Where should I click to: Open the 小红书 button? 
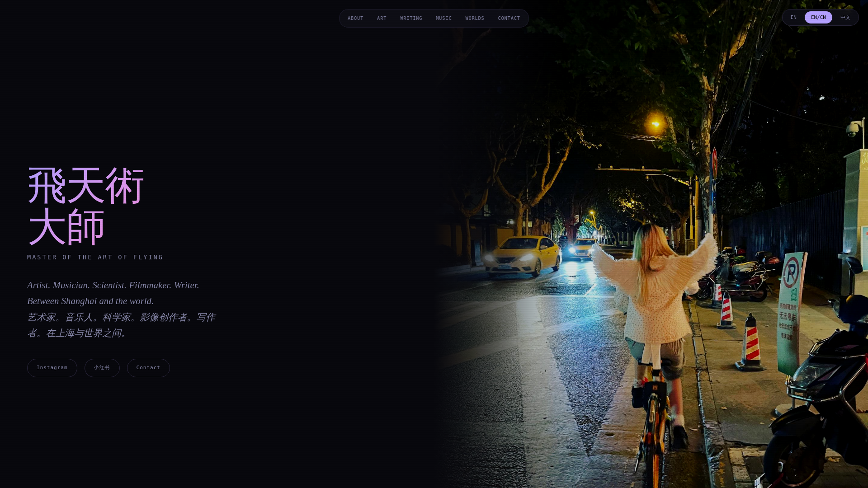tap(102, 368)
